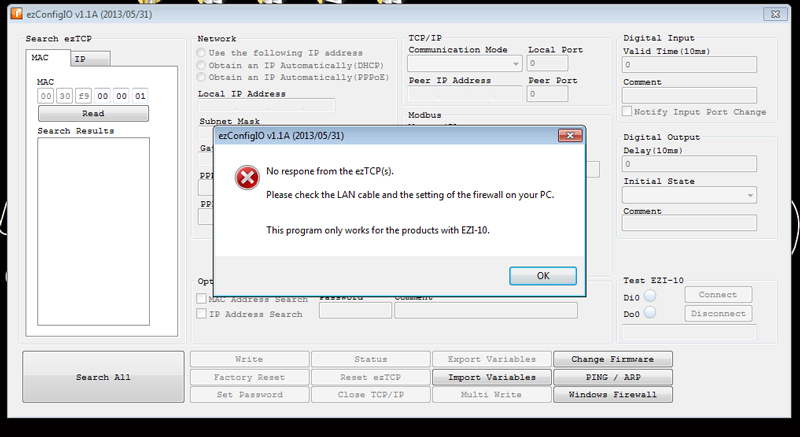This screenshot has height=437, width=800.
Task: Toggle IP Address Search checkbox
Action: point(202,314)
